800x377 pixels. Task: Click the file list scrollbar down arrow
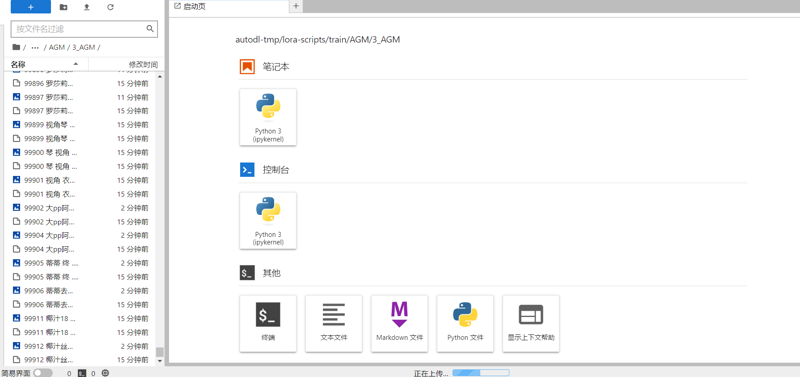(160, 361)
